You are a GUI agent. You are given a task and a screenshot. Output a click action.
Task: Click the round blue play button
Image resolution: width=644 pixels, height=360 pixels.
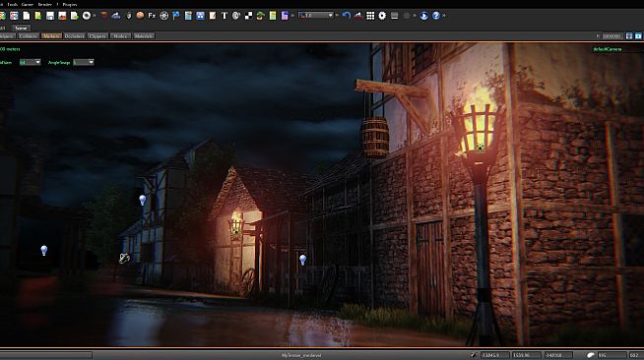pos(423,16)
